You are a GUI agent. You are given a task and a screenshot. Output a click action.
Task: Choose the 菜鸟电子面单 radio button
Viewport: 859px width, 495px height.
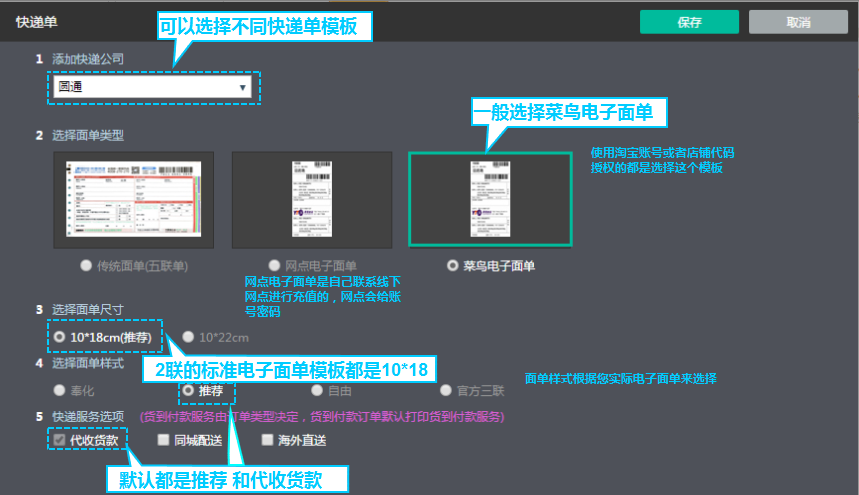(452, 266)
